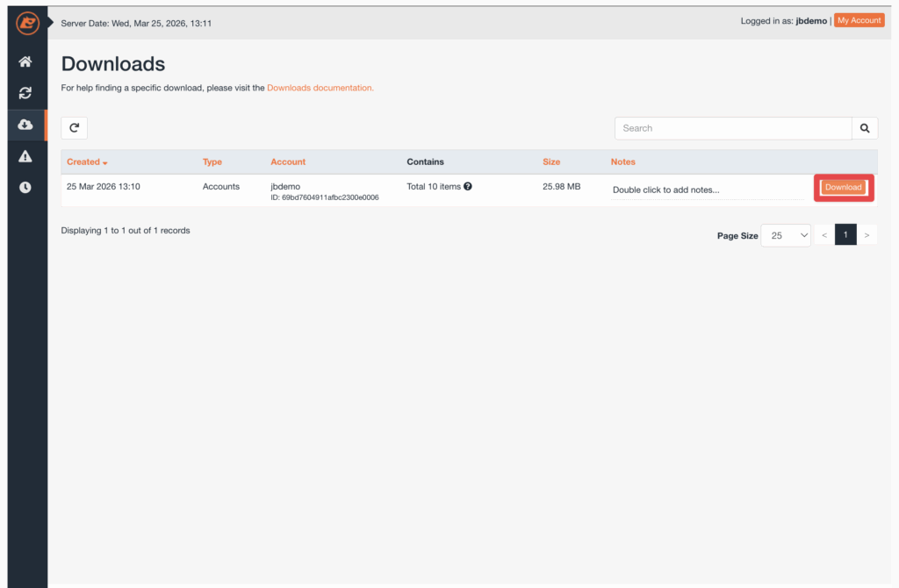Open the Home sidebar icon
Image resolution: width=899 pixels, height=588 pixels.
25,61
